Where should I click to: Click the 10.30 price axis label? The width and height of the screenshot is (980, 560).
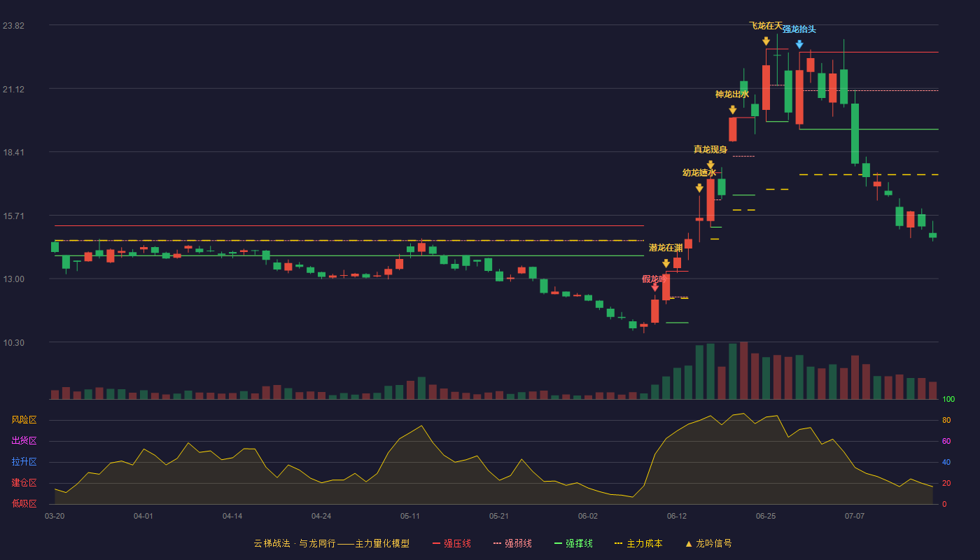(13, 343)
